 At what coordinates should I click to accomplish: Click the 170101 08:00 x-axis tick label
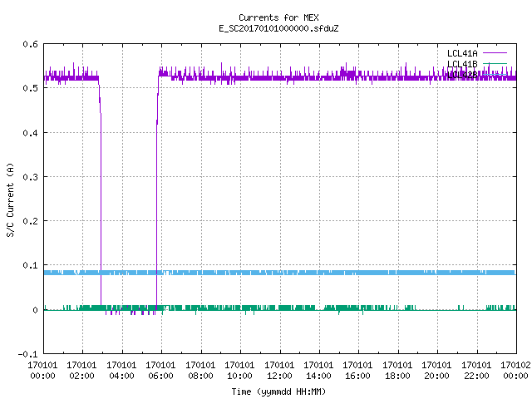point(200,371)
